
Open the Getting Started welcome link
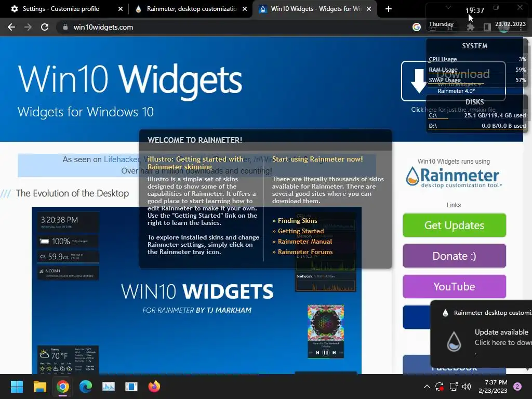click(301, 231)
